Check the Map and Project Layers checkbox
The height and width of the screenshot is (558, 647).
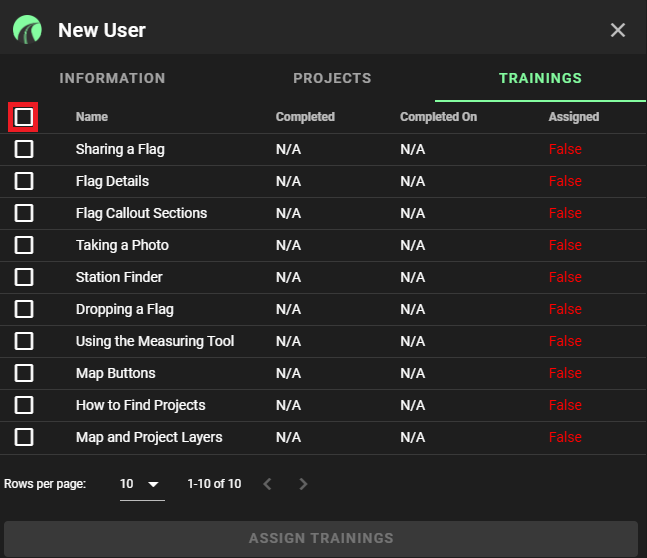pyautogui.click(x=24, y=437)
